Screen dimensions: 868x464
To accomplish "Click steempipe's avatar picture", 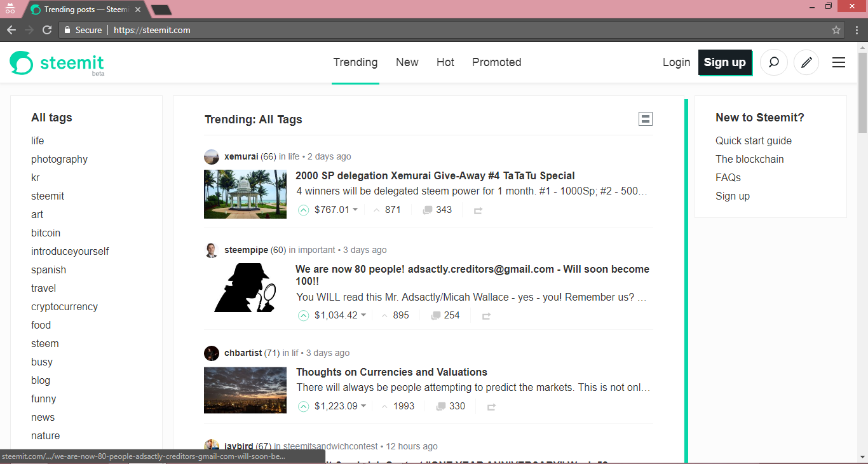I will pyautogui.click(x=212, y=250).
